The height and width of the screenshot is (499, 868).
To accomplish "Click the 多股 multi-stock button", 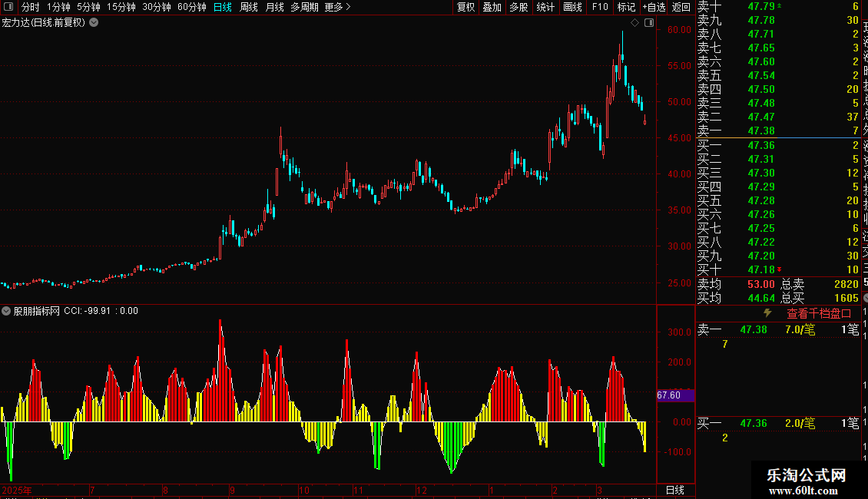I will (518, 7).
